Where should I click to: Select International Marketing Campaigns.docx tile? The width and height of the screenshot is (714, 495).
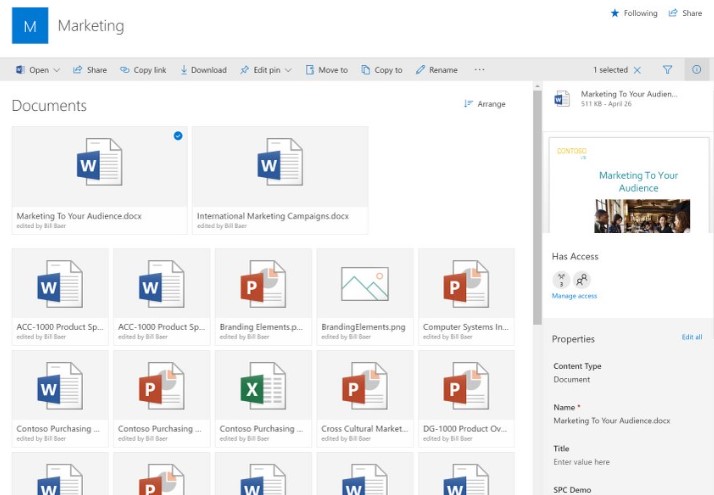pyautogui.click(x=280, y=179)
